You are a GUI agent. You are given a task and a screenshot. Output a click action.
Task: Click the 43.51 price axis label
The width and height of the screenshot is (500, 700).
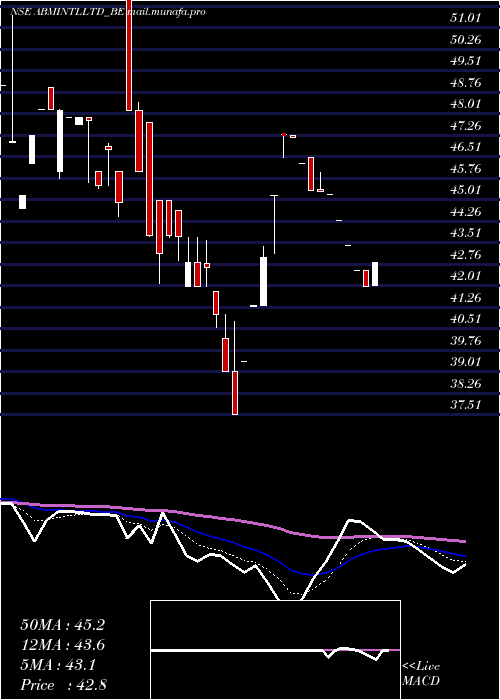[x=466, y=233]
